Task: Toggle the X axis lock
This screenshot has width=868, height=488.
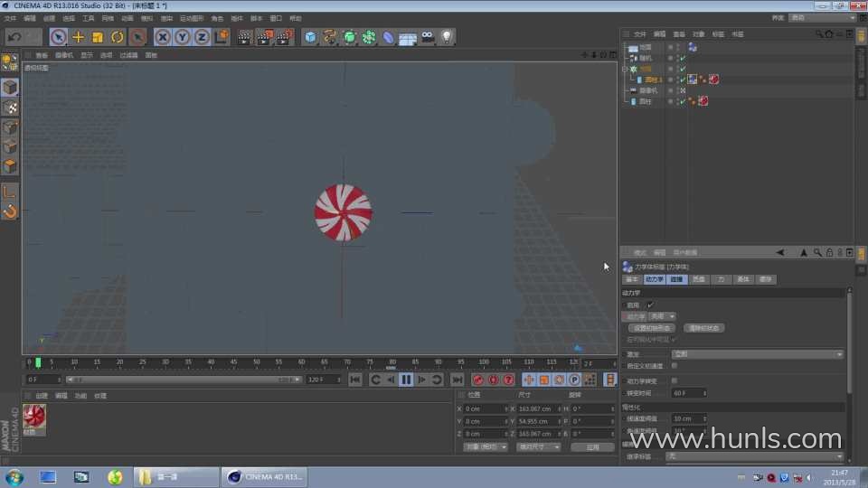Action: click(x=162, y=37)
